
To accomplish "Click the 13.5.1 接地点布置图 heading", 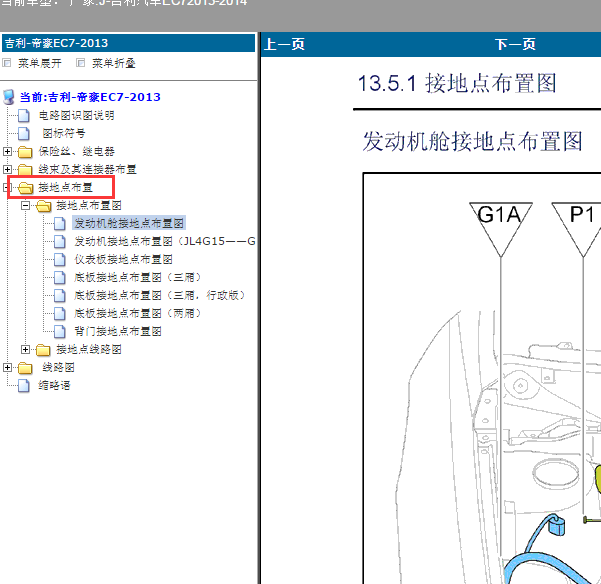I will 457,83.
